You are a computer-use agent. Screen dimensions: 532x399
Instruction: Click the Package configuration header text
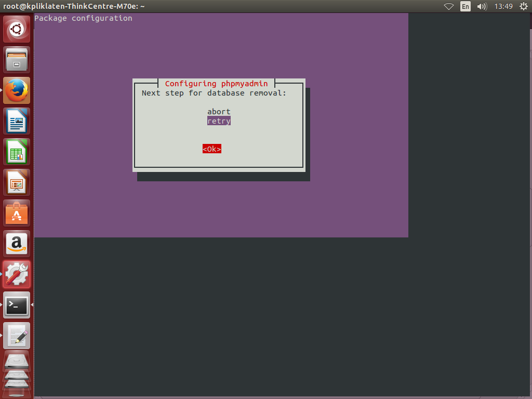(x=83, y=18)
